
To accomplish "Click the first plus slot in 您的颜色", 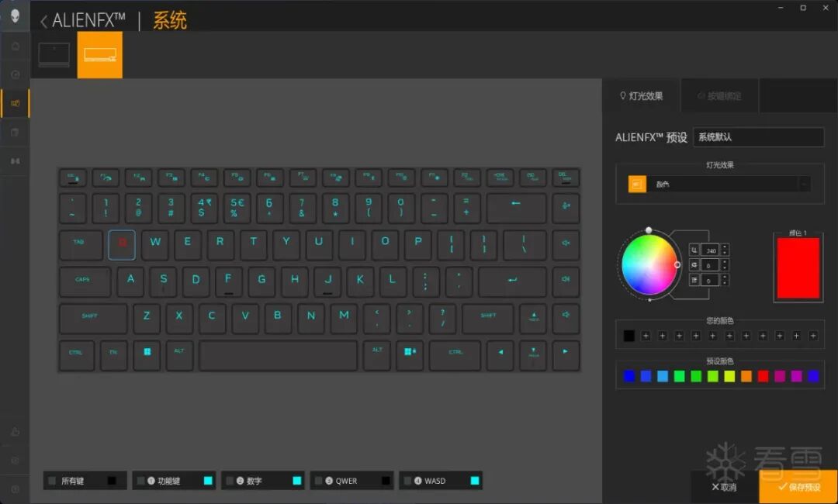I will pyautogui.click(x=646, y=336).
